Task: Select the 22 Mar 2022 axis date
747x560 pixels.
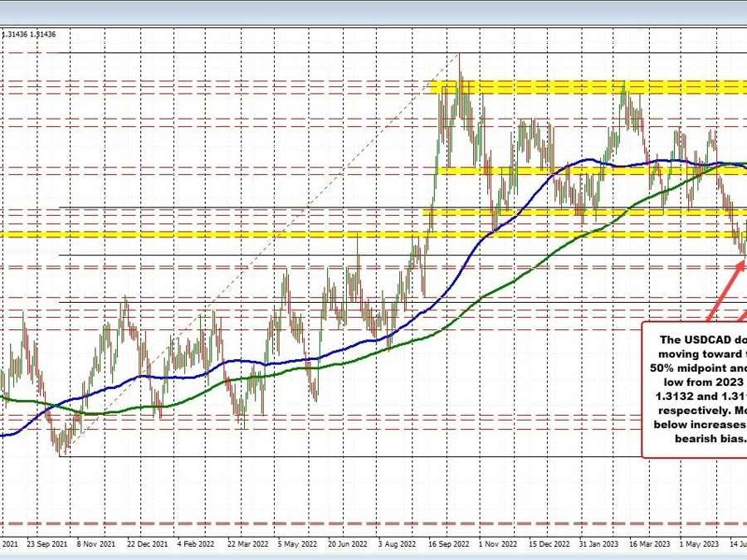Action: tap(247, 545)
